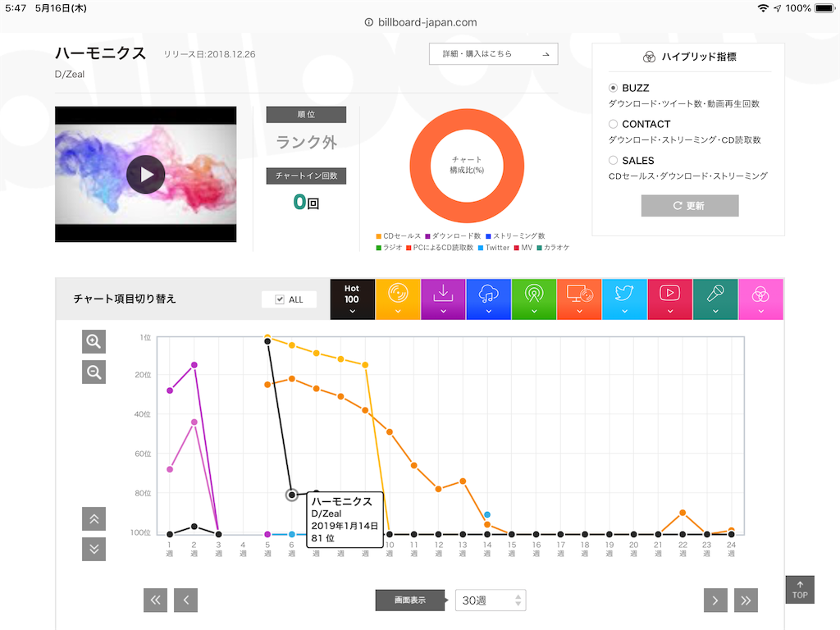Select the CONTACT hybrid index option
Viewport: 840px width, 630px height.
point(613,124)
